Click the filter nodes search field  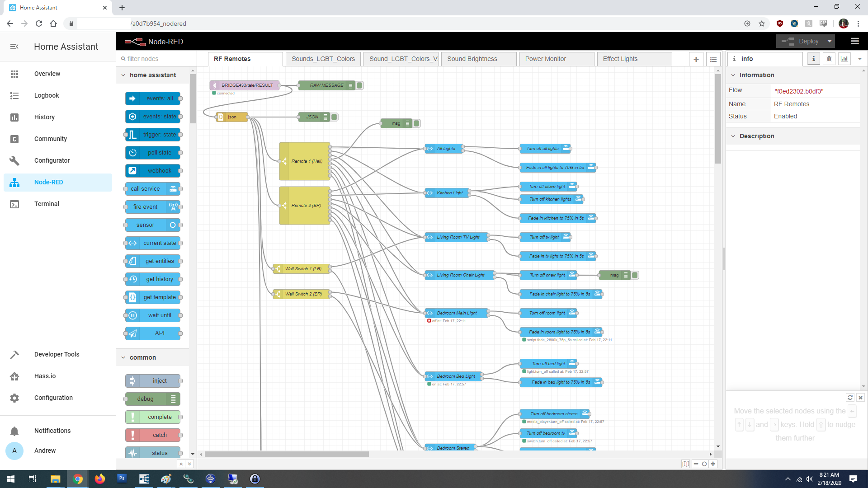tap(156, 59)
